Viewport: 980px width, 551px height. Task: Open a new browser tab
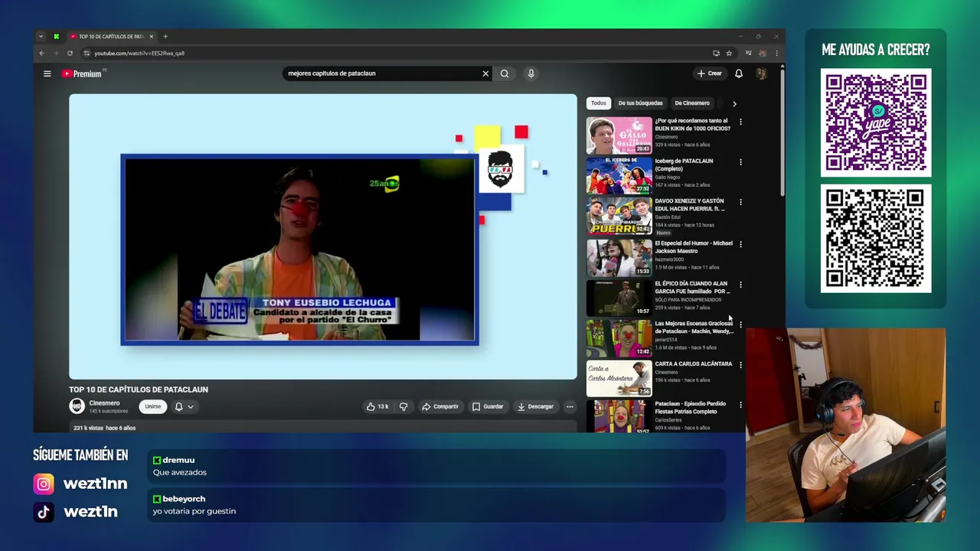[x=165, y=36]
